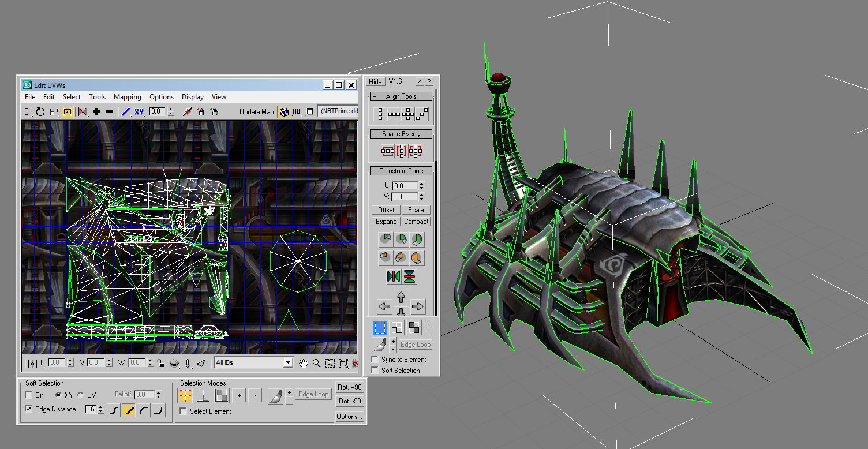Screen dimensions: 868x449
Task: Select the XY radio button
Action: pyautogui.click(x=58, y=395)
